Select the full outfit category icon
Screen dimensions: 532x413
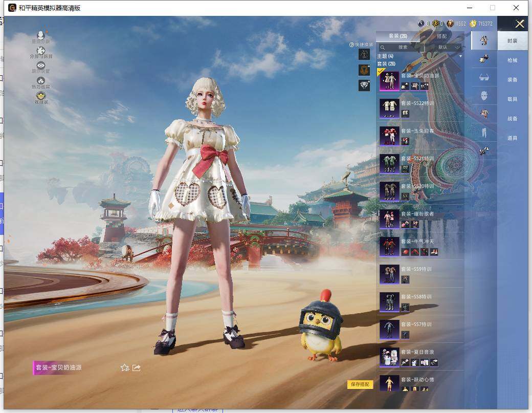[x=484, y=40]
